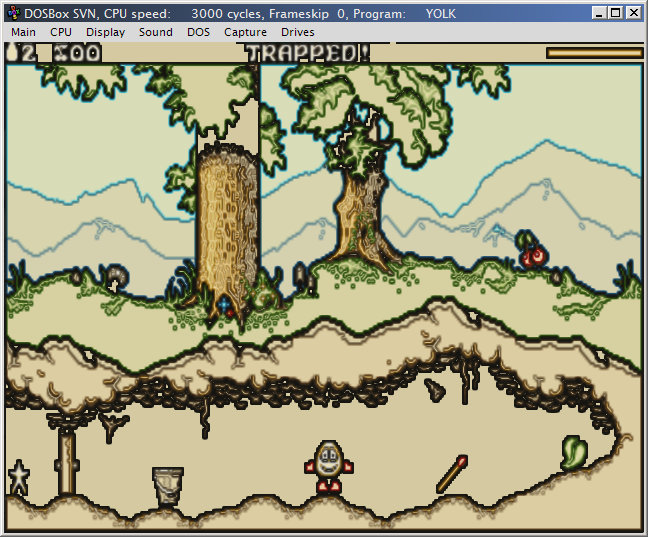This screenshot has width=648, height=537.
Task: Click the score counter showing 00
Action: [x=77, y=53]
